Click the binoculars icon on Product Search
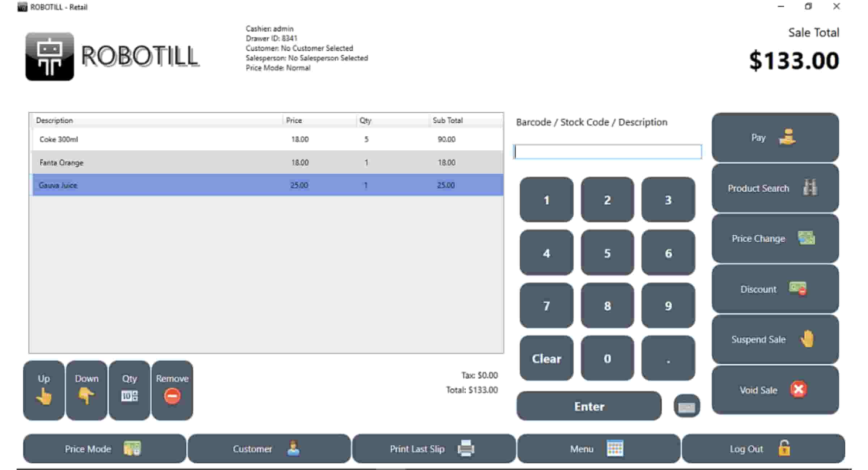 click(810, 187)
